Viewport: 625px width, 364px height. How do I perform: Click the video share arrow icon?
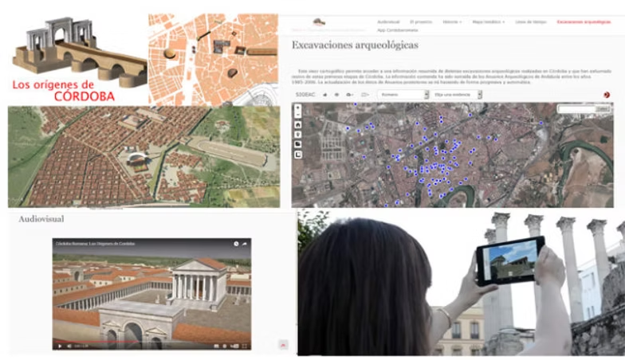pyautogui.click(x=246, y=243)
